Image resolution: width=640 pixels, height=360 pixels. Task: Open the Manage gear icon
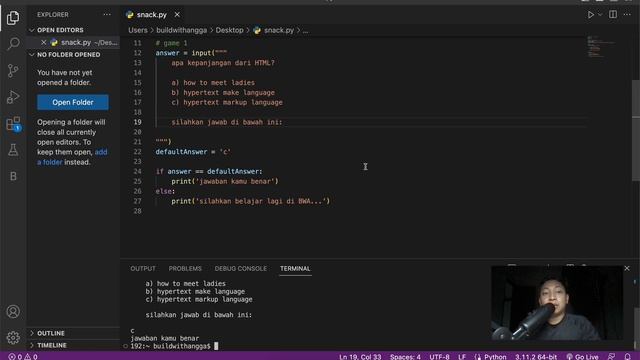tap(13, 338)
